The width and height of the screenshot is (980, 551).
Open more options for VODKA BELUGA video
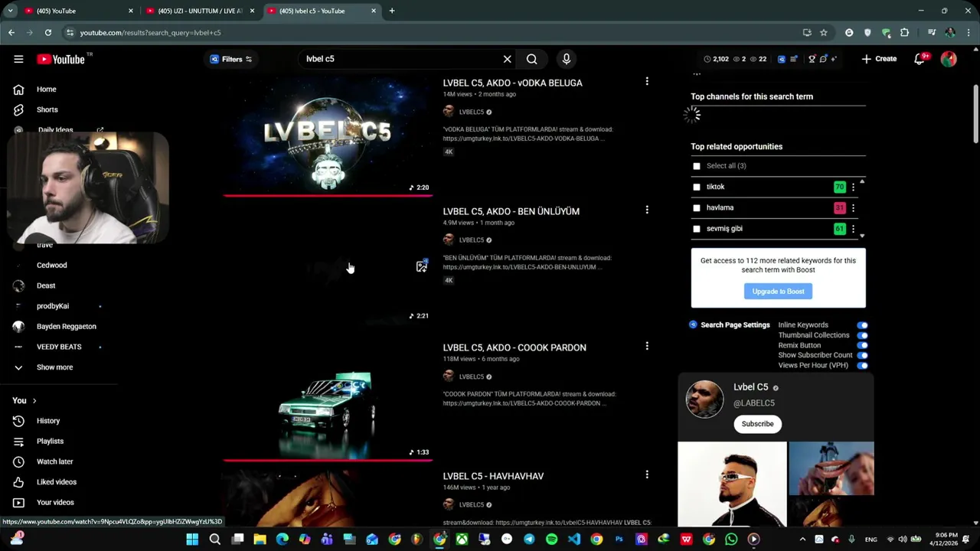pos(647,81)
